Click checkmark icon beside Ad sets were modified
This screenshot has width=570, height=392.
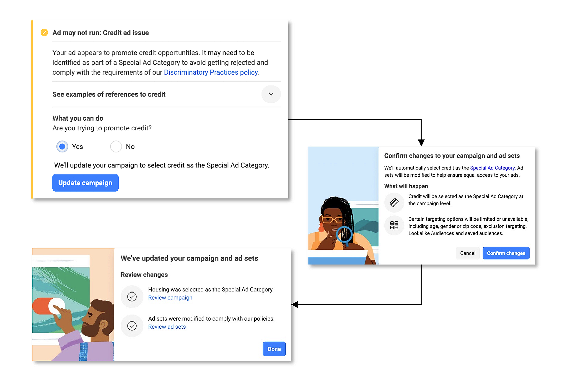pos(132,325)
